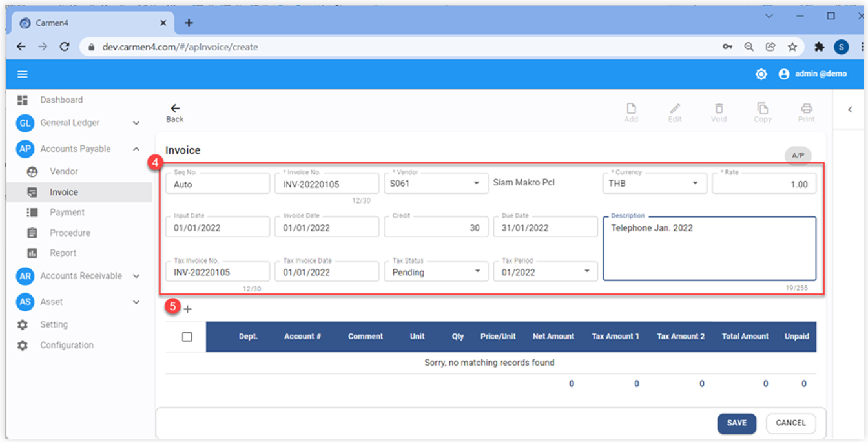
Task: Click the CANCEL button
Action: [x=790, y=423]
